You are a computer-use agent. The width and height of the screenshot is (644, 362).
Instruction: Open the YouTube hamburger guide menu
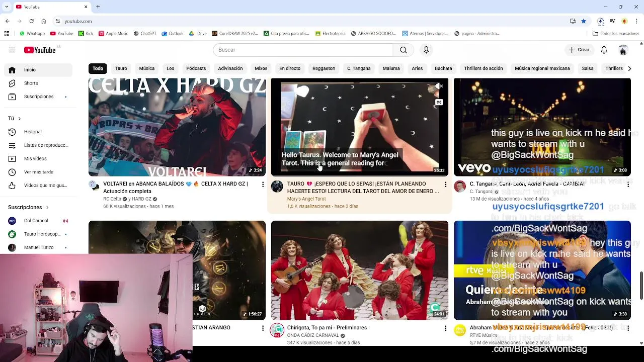click(x=12, y=50)
